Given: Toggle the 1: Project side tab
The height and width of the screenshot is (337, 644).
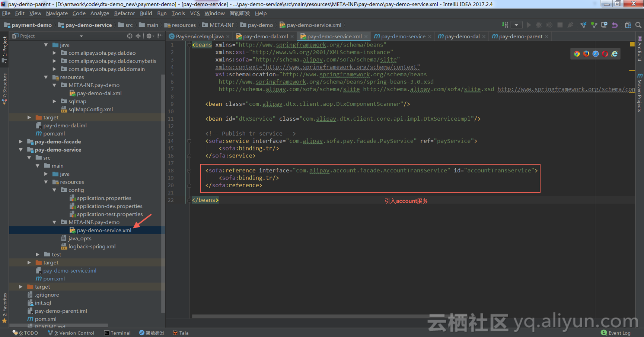Looking at the screenshot, I should tap(4, 49).
